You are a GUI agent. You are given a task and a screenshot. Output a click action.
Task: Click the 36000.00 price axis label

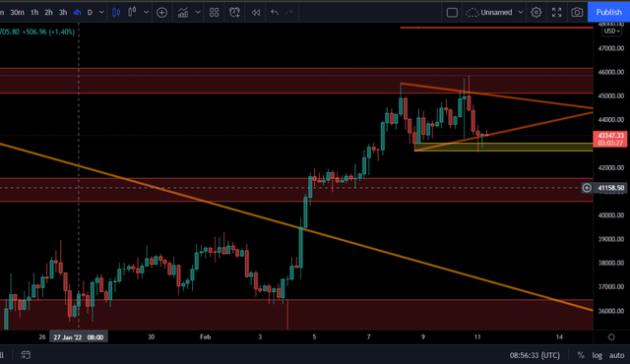(611, 311)
